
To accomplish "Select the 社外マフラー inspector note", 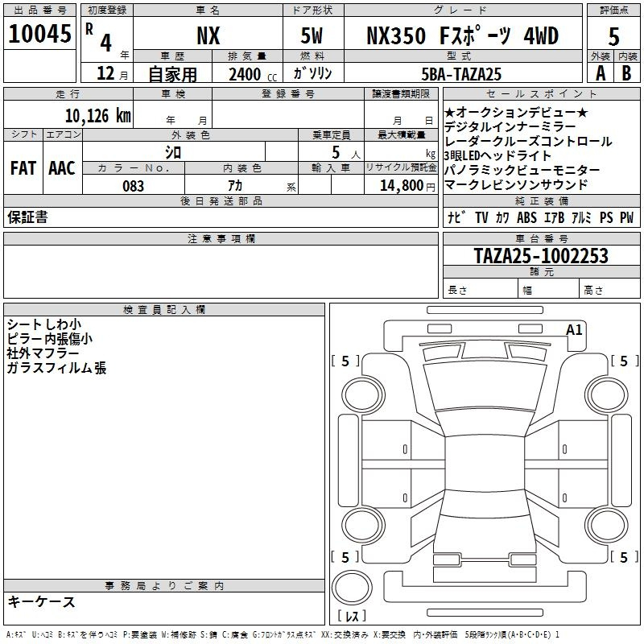I will (x=43, y=353).
